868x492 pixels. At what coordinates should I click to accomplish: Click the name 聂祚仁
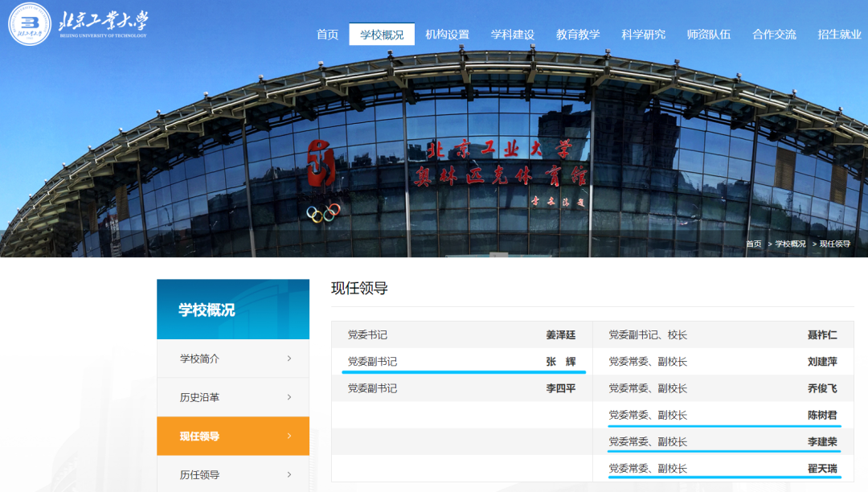click(x=822, y=334)
